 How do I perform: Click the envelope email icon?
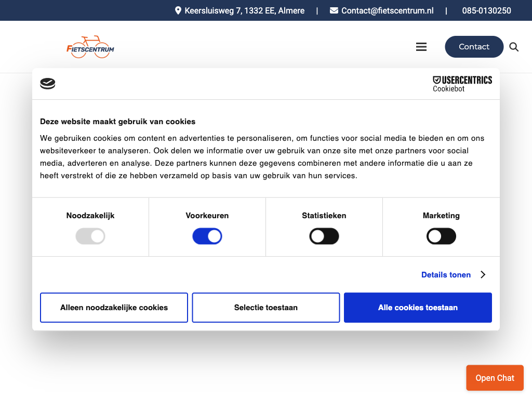(334, 10)
